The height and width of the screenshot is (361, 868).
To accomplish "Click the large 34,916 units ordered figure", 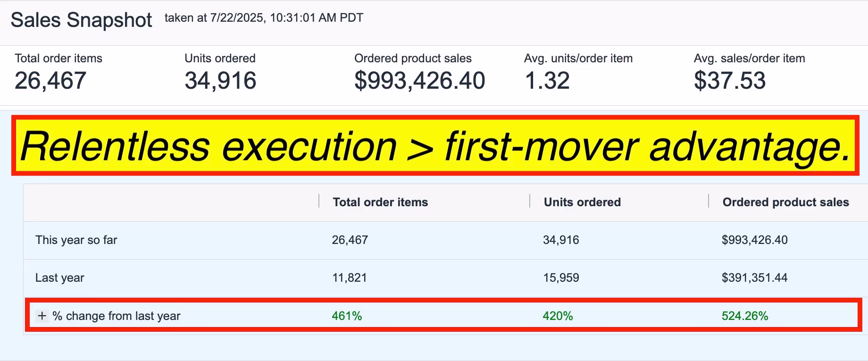I will (x=220, y=81).
